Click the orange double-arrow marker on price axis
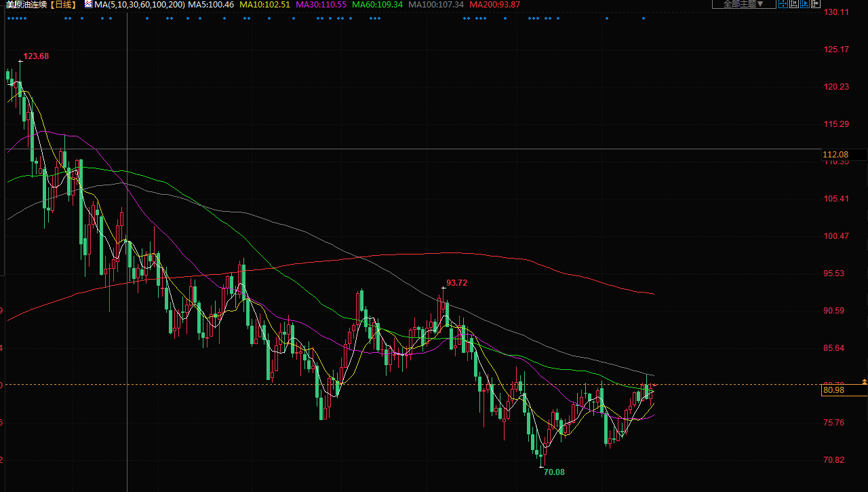 [864, 382]
